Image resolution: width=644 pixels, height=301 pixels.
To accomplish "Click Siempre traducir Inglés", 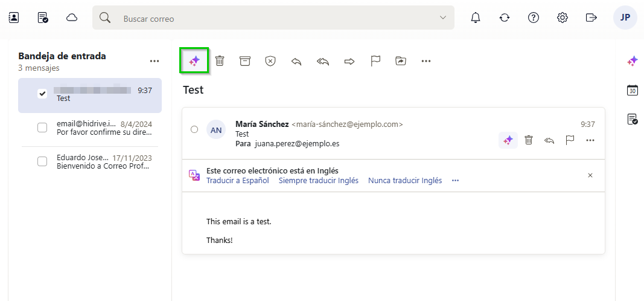I will coord(318,181).
